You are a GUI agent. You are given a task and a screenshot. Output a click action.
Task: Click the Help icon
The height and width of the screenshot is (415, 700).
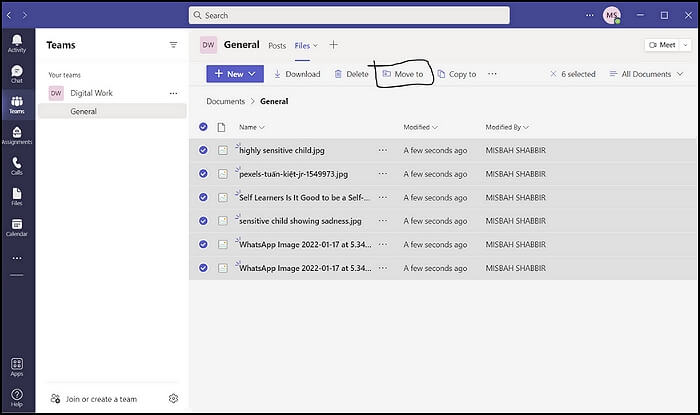17,396
